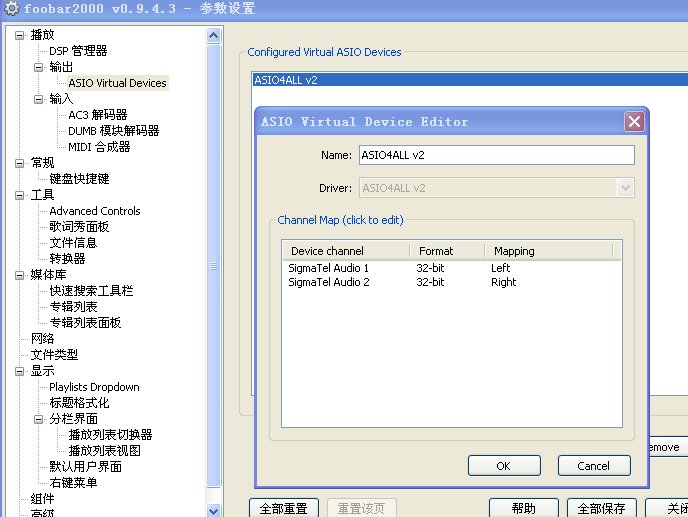Select Playlists Dropdown tree item
Viewport: 688px width, 517px height.
pyautogui.click(x=94, y=387)
